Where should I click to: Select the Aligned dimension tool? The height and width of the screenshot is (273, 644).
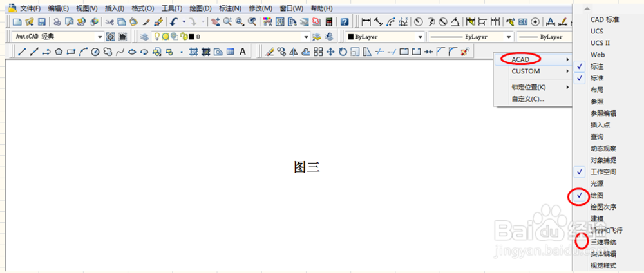click(x=378, y=22)
